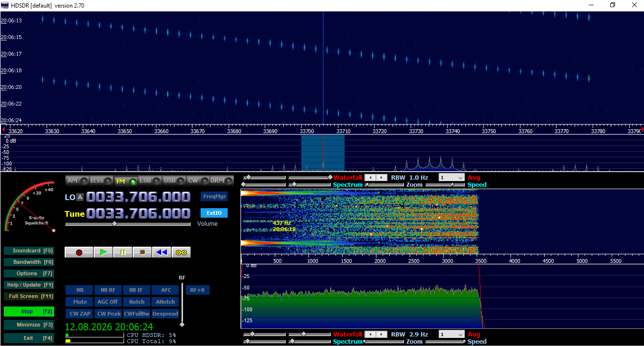644x346 pixels.
Task: Click the Speed slider next to RBW 1.0 Hz
Action: click(445, 184)
